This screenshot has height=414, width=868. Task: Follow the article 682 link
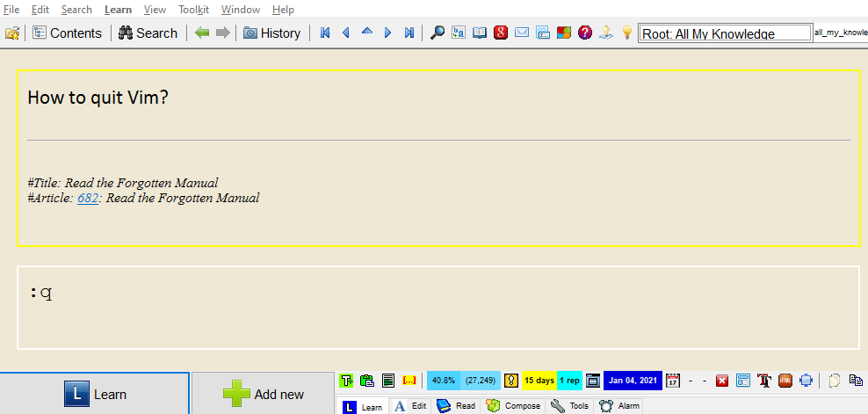tap(87, 199)
